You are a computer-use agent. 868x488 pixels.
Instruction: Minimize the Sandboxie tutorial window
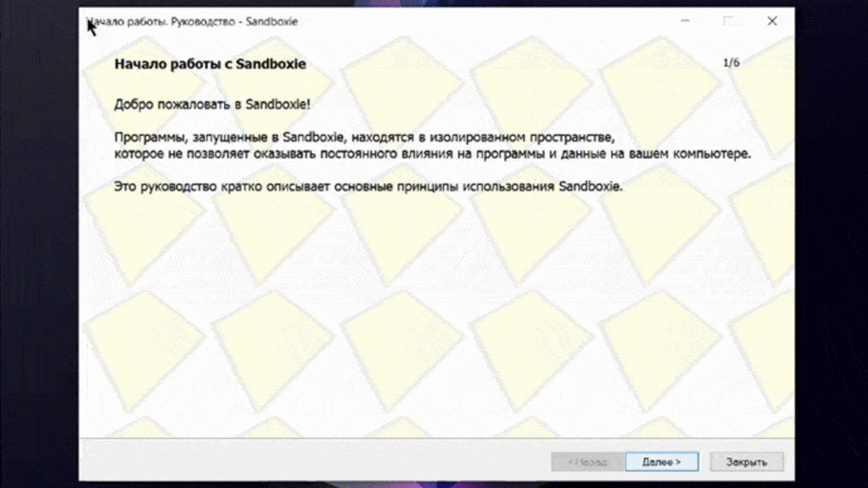pyautogui.click(x=686, y=22)
